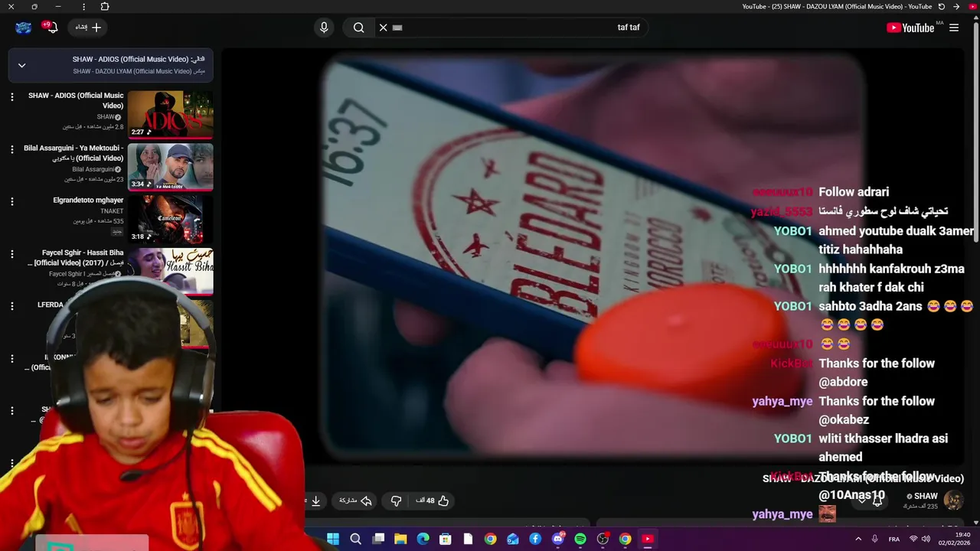The height and width of the screenshot is (551, 980).
Task: Download the video button
Action: (315, 500)
